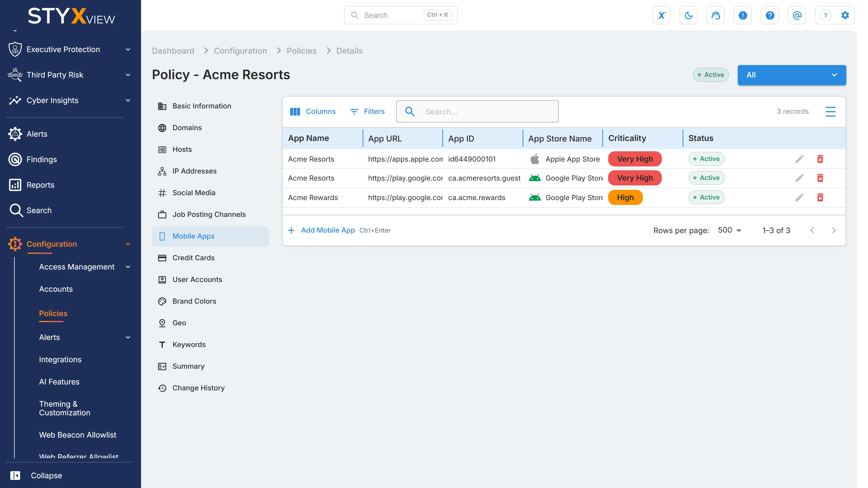The width and height of the screenshot is (868, 488).
Task: Click the Filters button
Action: [x=367, y=111]
